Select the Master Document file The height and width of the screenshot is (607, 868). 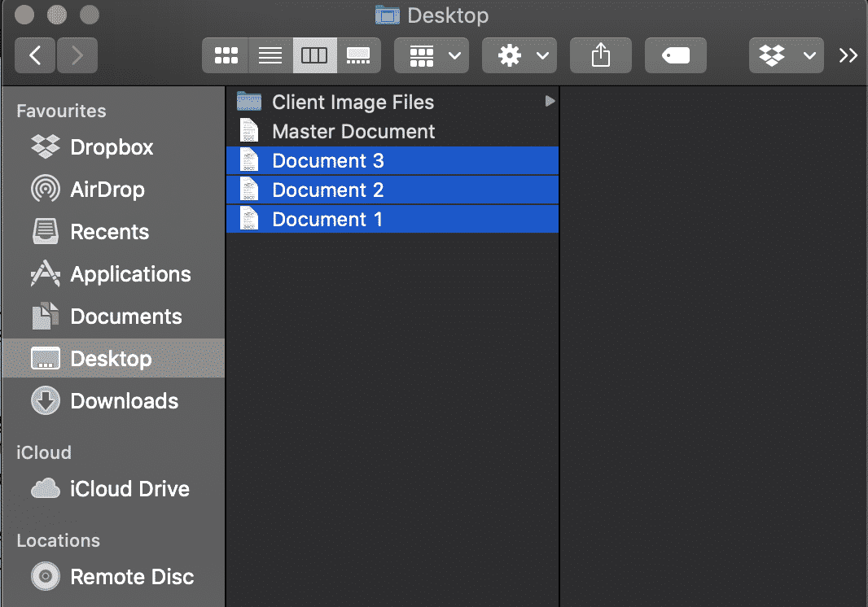tap(353, 131)
